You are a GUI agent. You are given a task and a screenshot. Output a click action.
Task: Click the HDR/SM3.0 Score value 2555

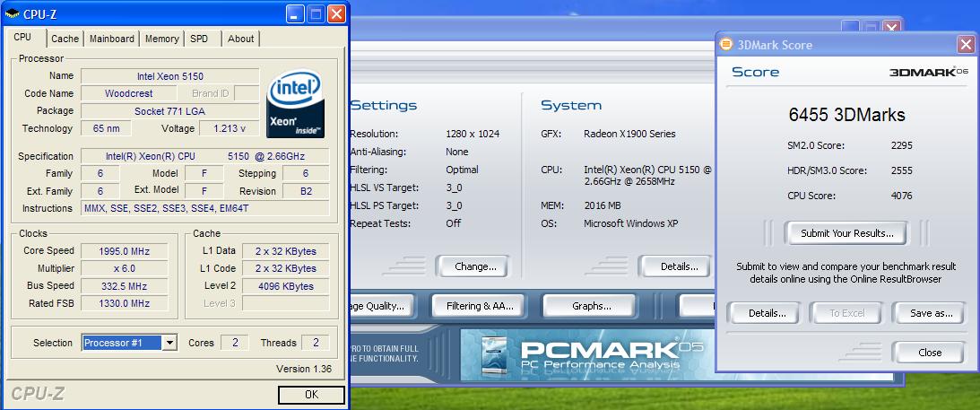(902, 170)
